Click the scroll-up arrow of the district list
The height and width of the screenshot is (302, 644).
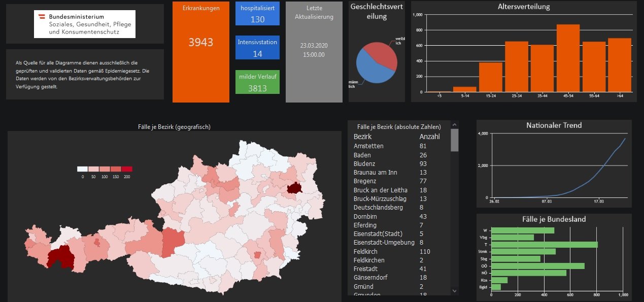[454, 124]
